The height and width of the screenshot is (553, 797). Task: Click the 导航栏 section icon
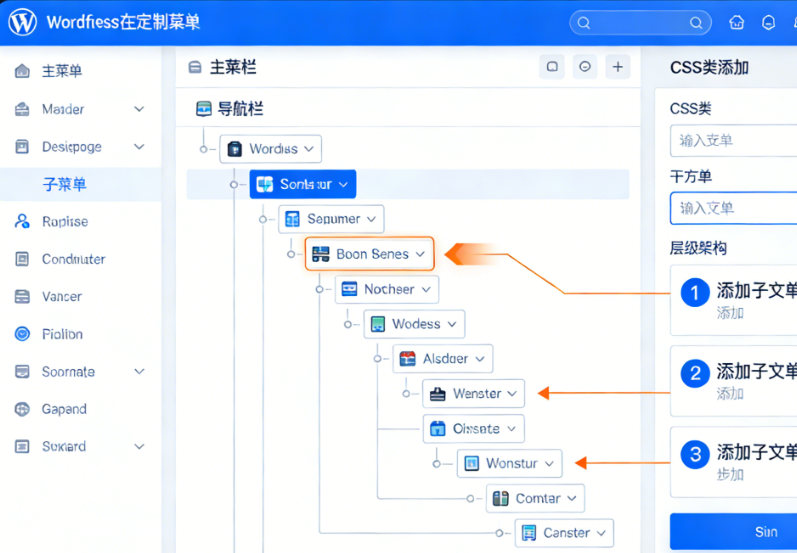pos(203,109)
